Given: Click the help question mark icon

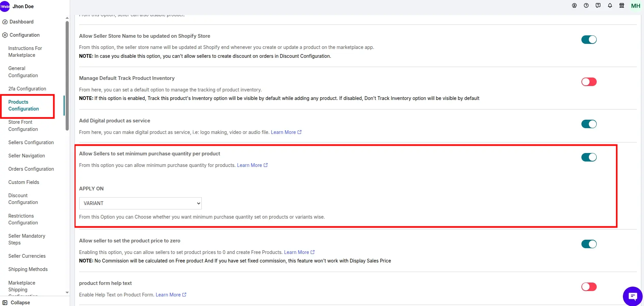Looking at the screenshot, I should [586, 5].
